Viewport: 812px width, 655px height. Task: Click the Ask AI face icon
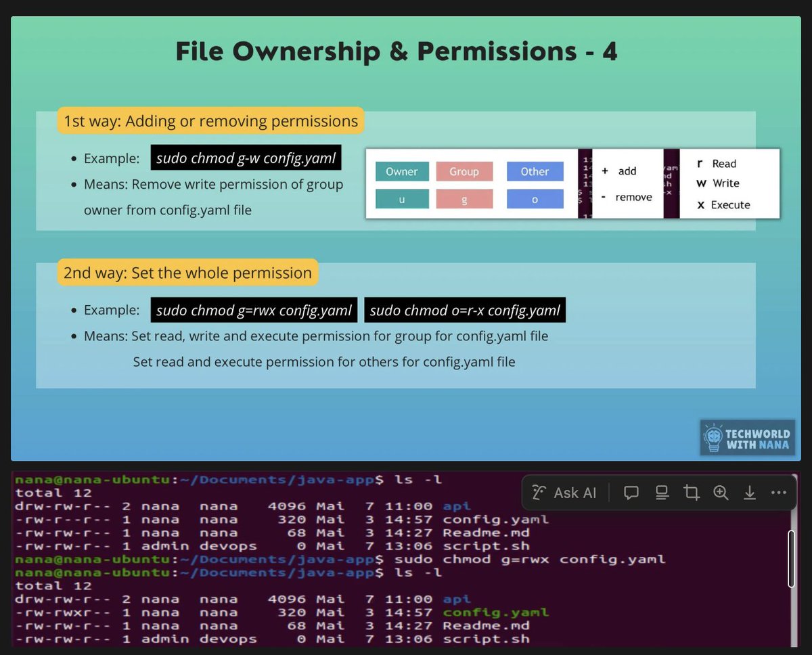539,493
